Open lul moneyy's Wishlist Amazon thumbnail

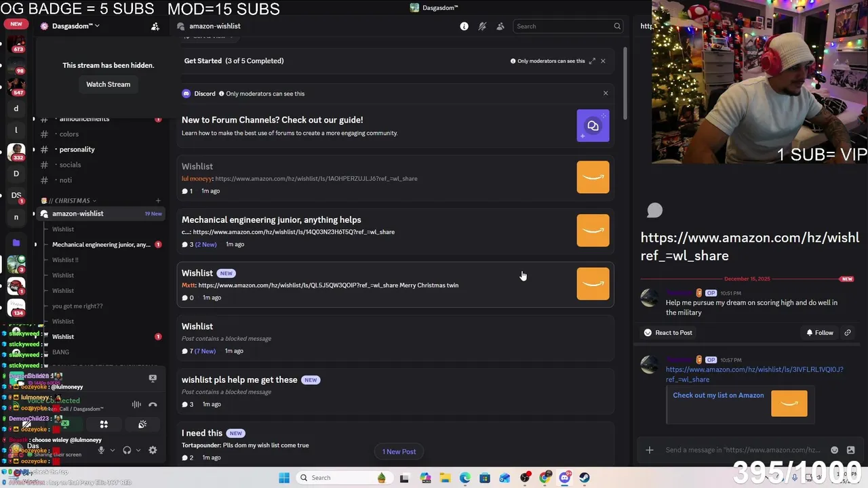(593, 178)
